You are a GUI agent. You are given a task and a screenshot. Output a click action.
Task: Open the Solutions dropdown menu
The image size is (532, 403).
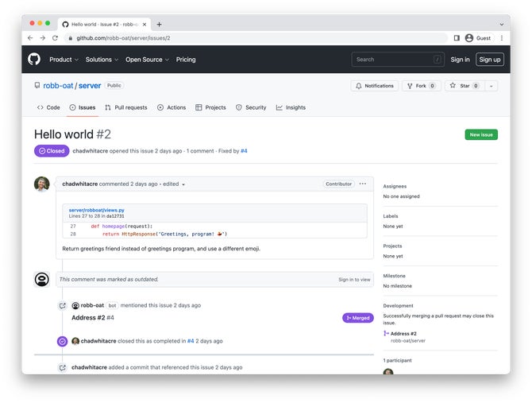point(102,60)
